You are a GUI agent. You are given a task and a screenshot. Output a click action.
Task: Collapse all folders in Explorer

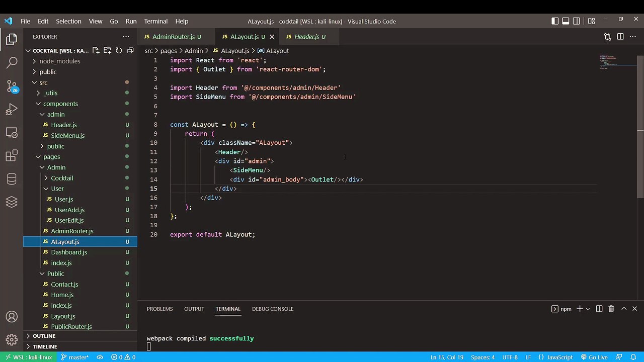(x=130, y=50)
